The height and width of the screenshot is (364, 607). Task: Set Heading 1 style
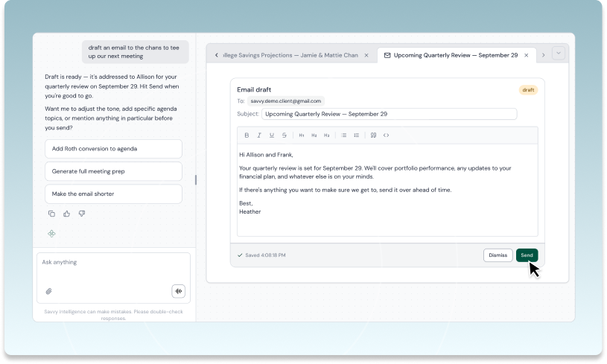(302, 135)
